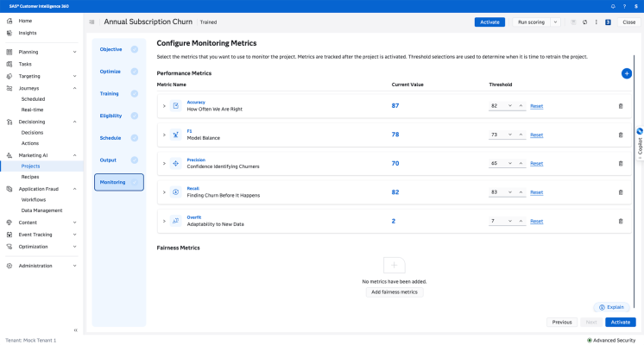Delete the Overfit metric with trash icon
The image size is (644, 345).
[620, 221]
